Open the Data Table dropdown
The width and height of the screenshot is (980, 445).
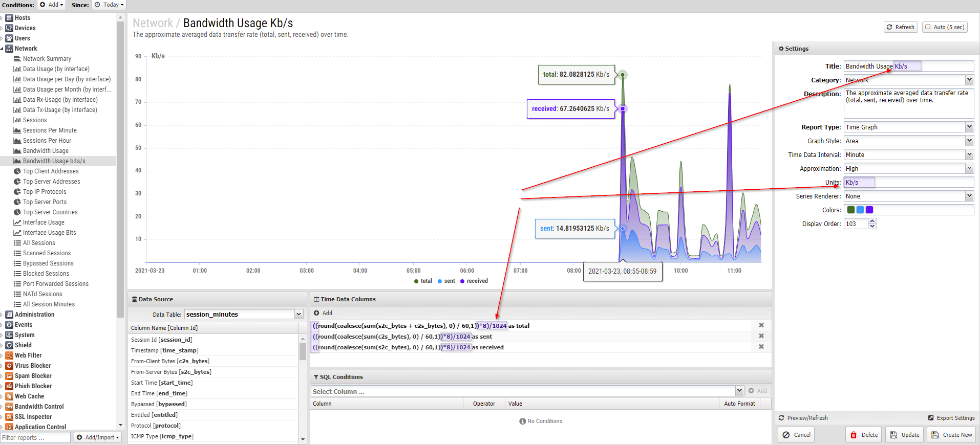(x=299, y=314)
